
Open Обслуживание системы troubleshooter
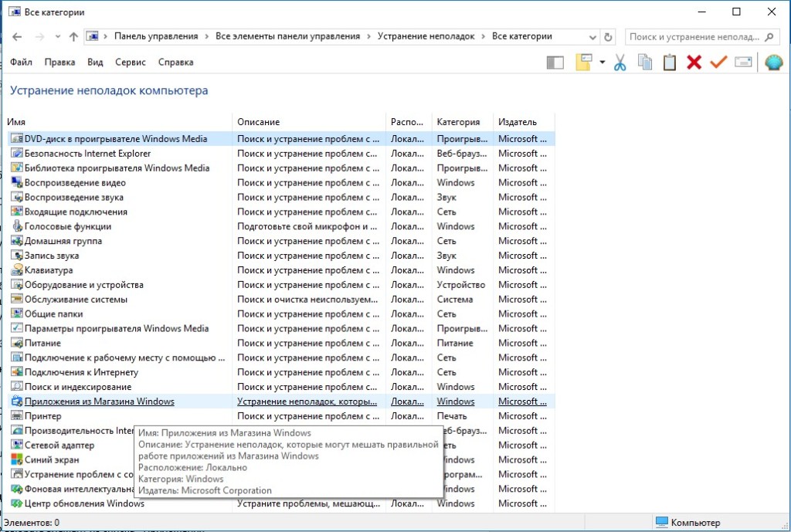point(76,300)
